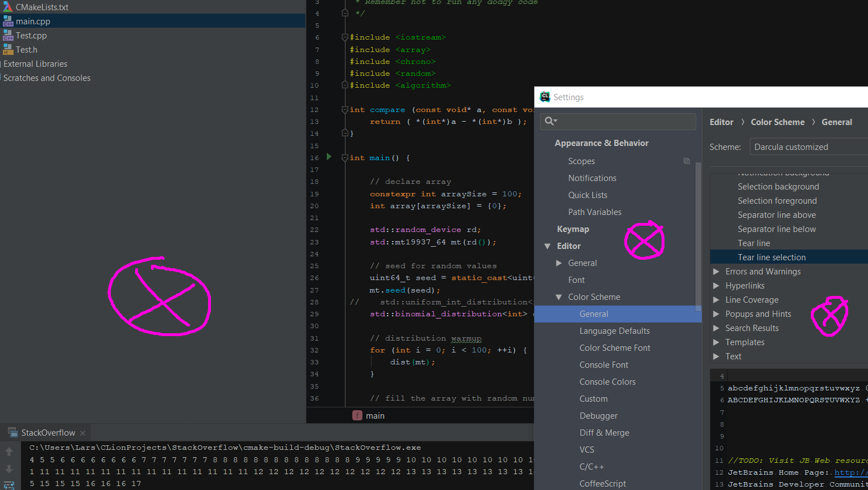868x490 pixels.
Task: Collapse the Color Scheme tree node
Action: [x=559, y=297]
